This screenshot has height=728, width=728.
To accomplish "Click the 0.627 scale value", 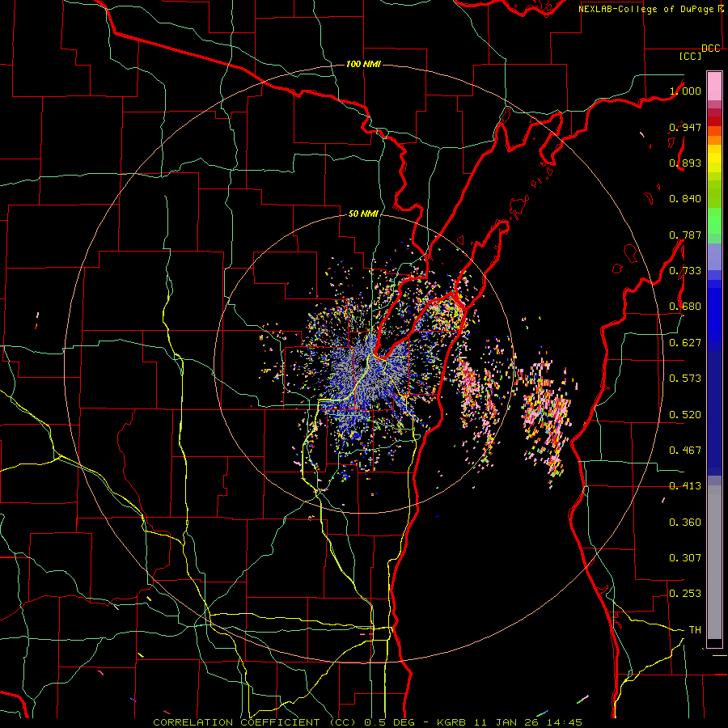I will click(685, 343).
